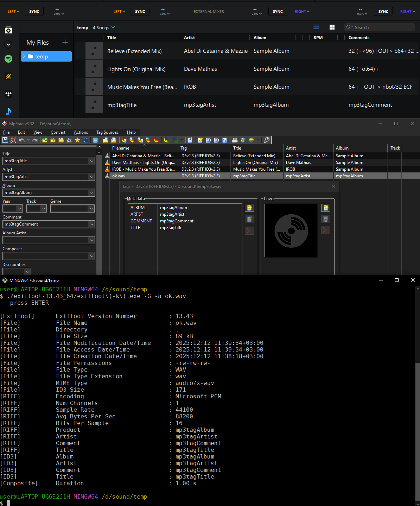420x506 pixels.
Task: Open the TIDAL source in the sidebar
Action: (x=8, y=94)
